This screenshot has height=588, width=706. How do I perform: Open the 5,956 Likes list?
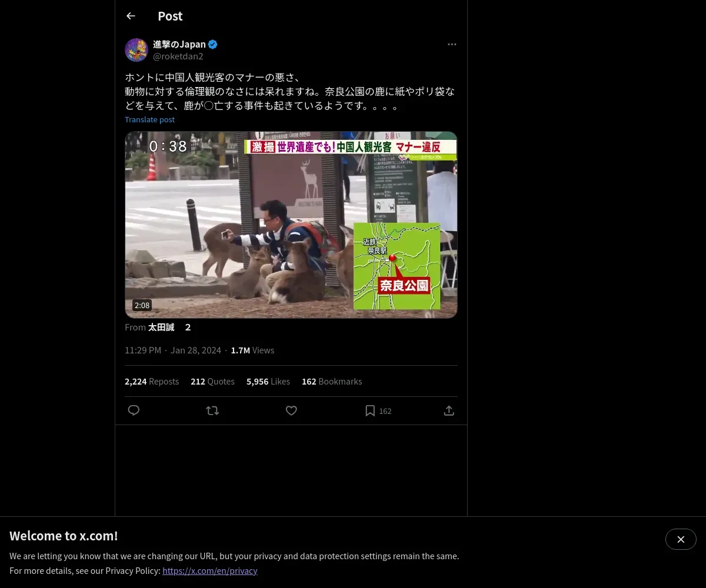pyautogui.click(x=268, y=381)
